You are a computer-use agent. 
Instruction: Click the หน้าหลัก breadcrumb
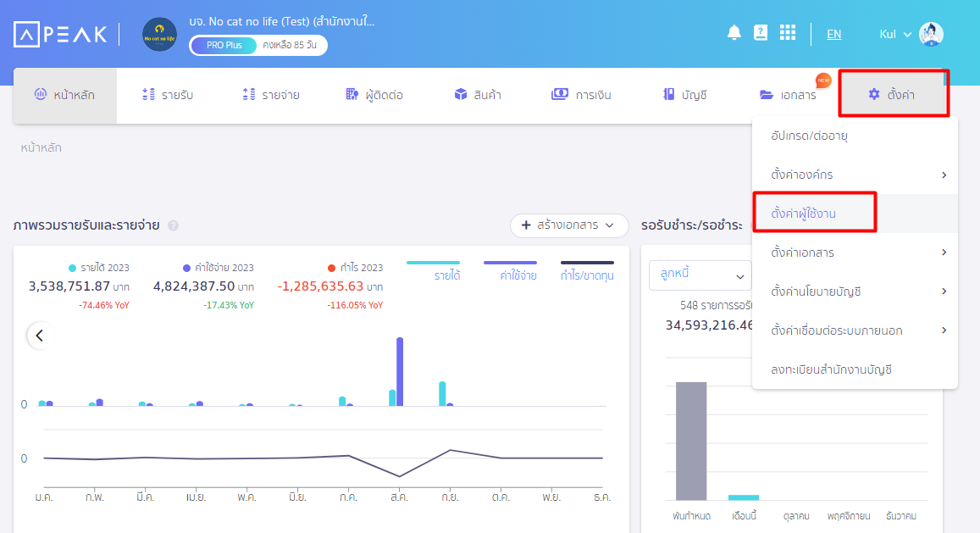click(42, 147)
